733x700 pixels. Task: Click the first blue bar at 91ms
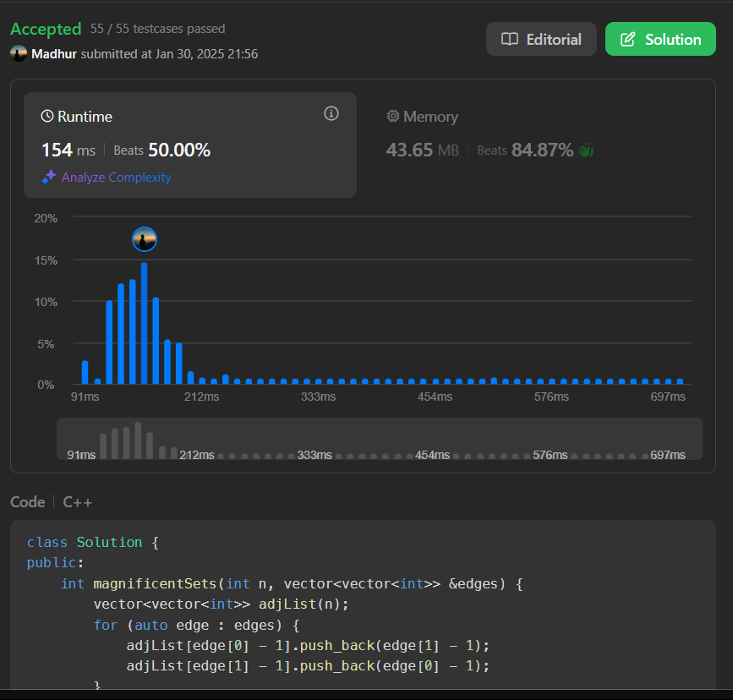click(x=85, y=372)
